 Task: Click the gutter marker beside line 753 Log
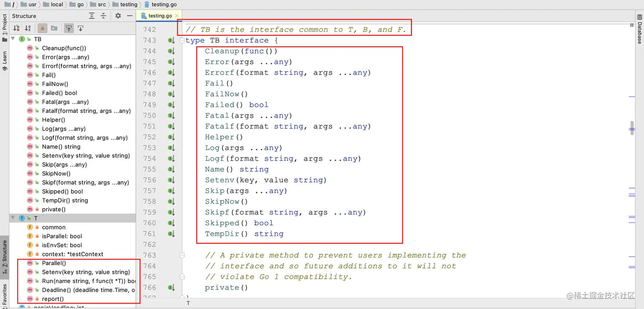pos(171,148)
